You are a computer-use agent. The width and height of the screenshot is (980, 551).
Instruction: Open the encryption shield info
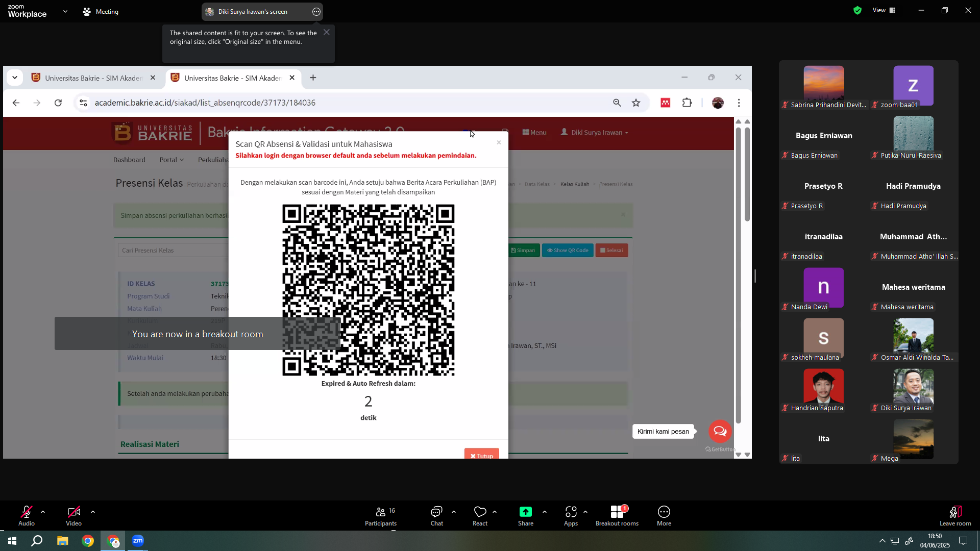click(857, 10)
